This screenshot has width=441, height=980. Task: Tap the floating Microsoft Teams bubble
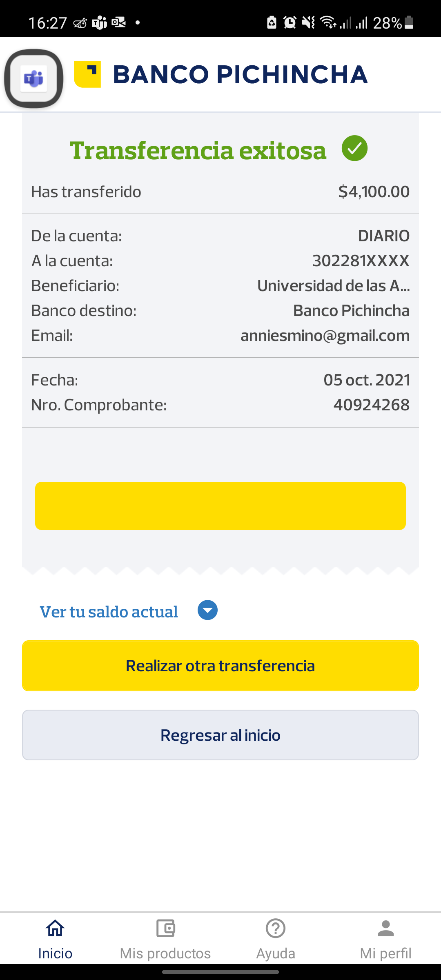coord(33,78)
